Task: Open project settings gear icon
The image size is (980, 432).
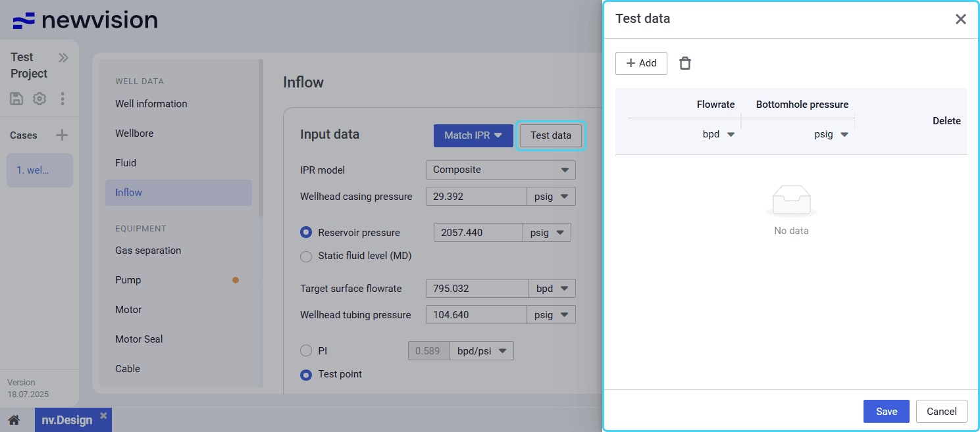Action: (x=39, y=99)
